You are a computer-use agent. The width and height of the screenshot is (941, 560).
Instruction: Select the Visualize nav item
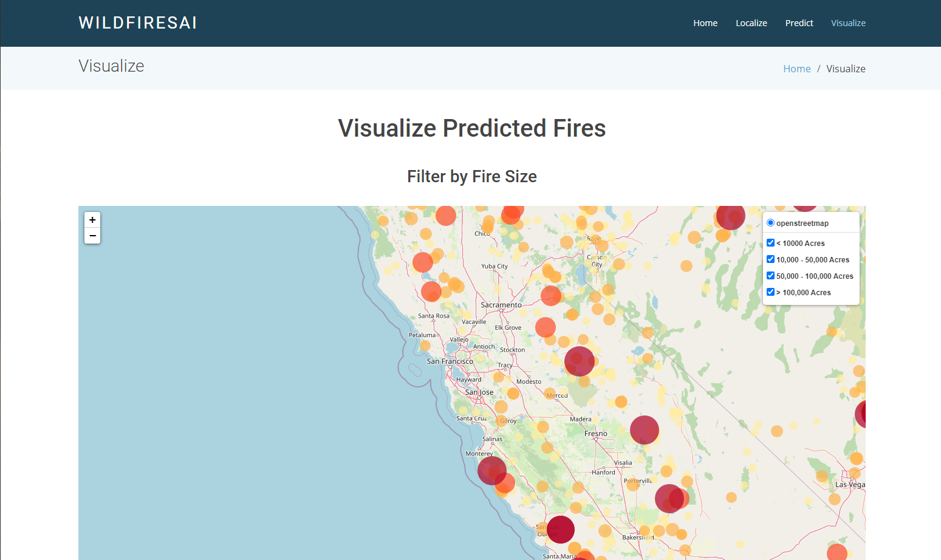coord(848,23)
